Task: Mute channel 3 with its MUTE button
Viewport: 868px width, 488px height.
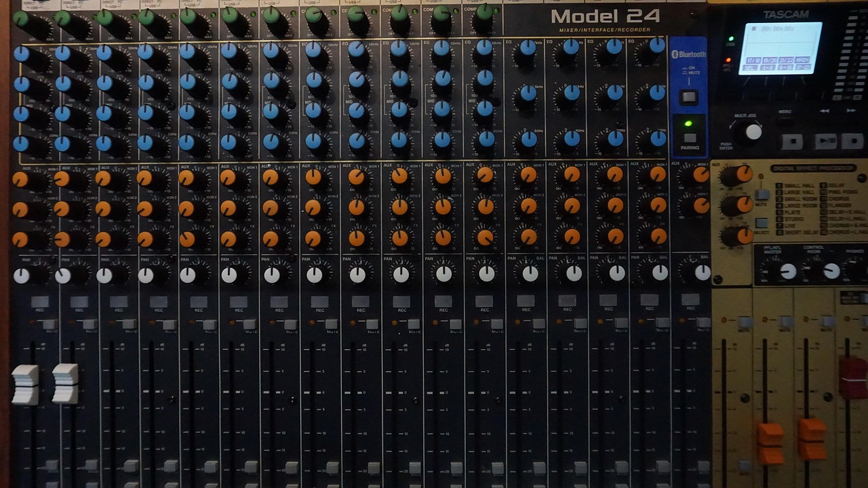Action: (x=128, y=325)
